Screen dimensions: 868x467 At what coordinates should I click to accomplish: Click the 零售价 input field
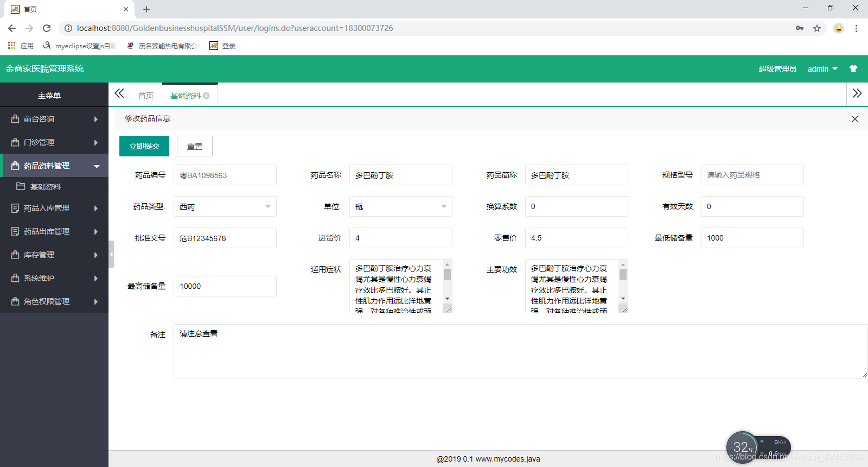tap(577, 238)
